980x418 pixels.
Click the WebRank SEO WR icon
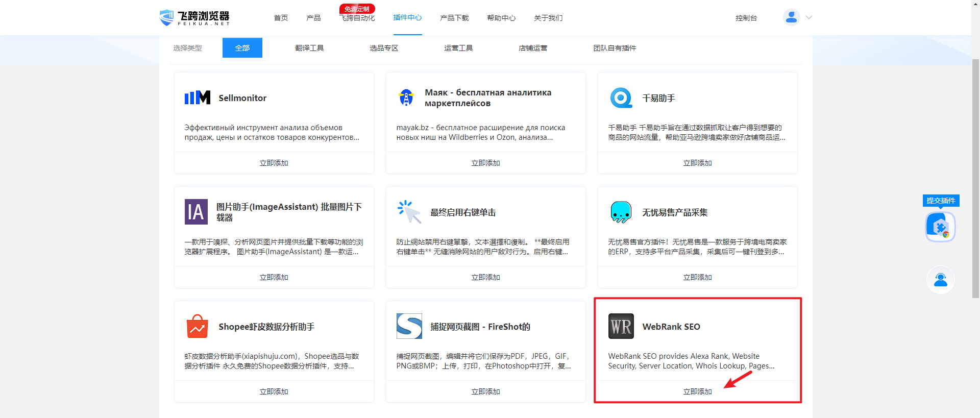coord(621,326)
